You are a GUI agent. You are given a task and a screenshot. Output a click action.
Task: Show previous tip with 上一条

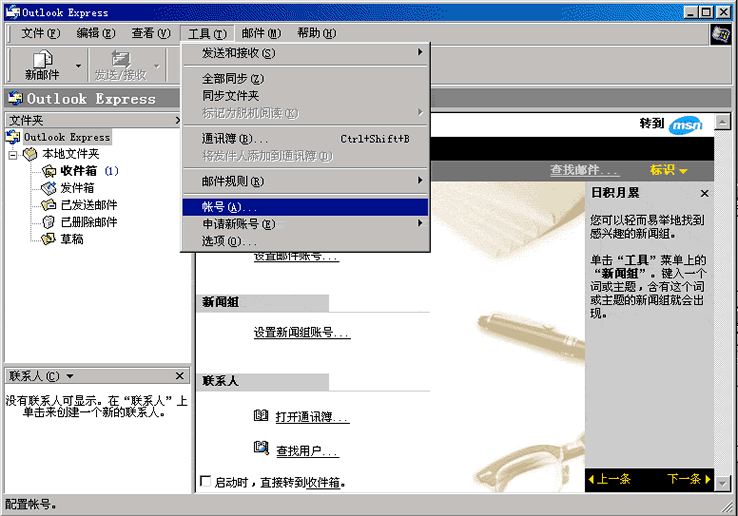coord(610,479)
